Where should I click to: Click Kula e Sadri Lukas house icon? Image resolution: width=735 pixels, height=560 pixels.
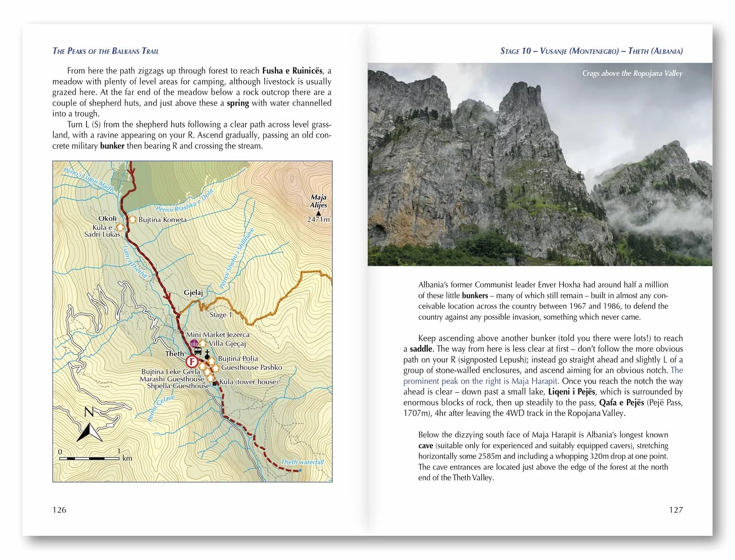coord(119,227)
